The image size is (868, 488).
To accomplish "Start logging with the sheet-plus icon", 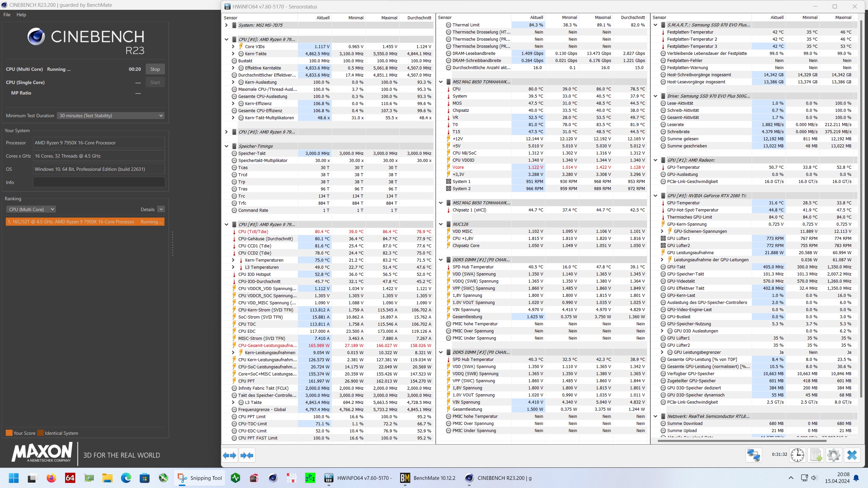I will (x=816, y=455).
